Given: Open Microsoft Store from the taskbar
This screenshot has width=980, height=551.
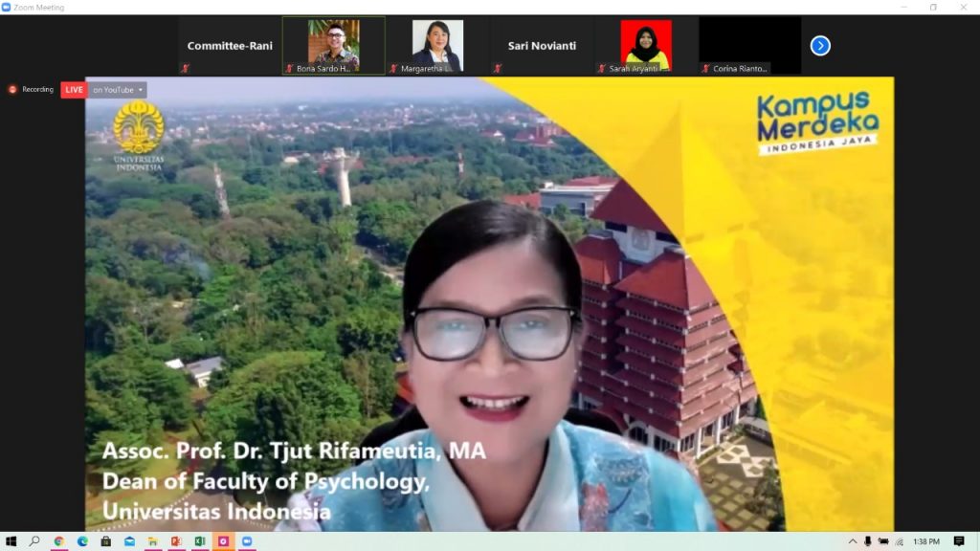Looking at the screenshot, I should [105, 541].
